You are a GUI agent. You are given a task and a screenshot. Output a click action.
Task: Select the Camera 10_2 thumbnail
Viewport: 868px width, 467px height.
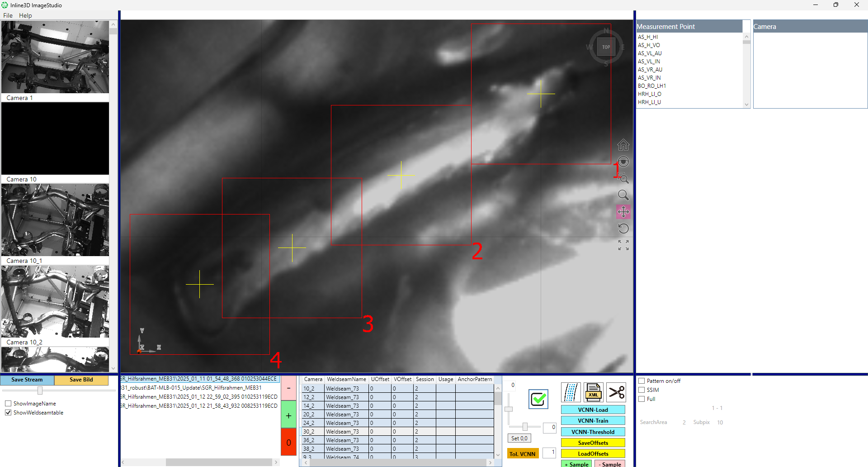coord(55,301)
